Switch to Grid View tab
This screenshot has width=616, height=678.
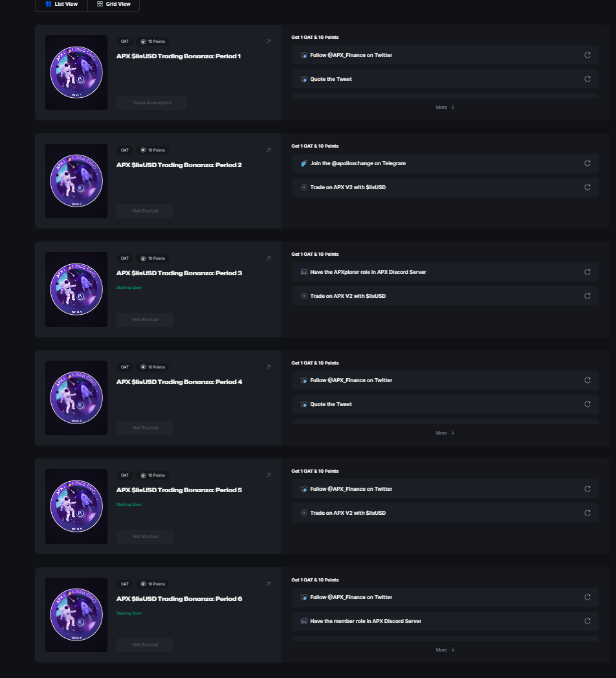113,5
